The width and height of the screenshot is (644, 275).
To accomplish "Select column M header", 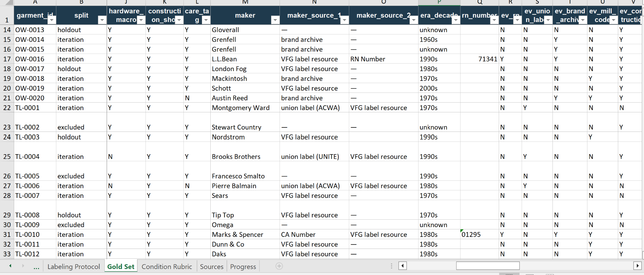I will 245,3.
